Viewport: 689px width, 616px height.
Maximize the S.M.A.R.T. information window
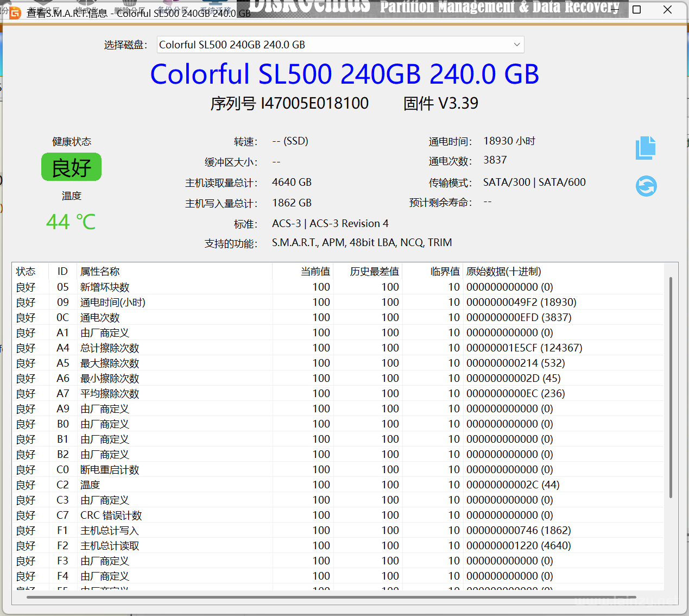[637, 10]
